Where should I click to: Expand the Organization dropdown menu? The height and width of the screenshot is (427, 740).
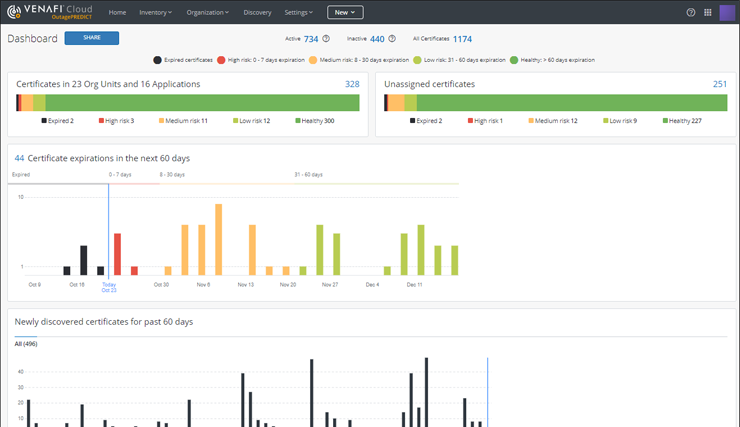point(206,13)
